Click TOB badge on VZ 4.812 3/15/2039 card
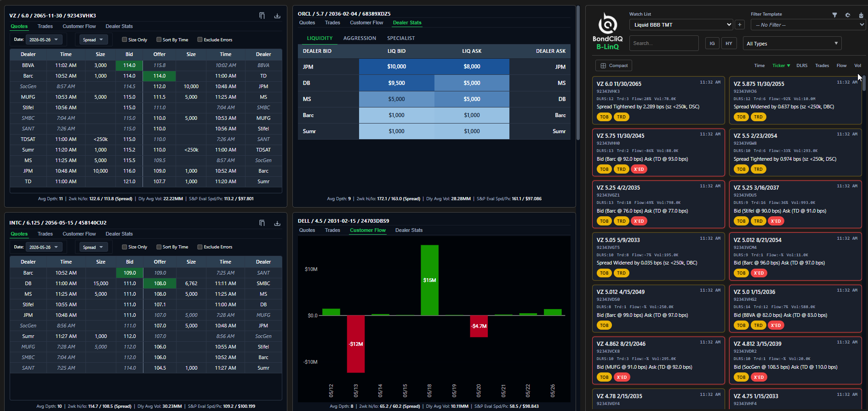868x411 pixels. [741, 377]
